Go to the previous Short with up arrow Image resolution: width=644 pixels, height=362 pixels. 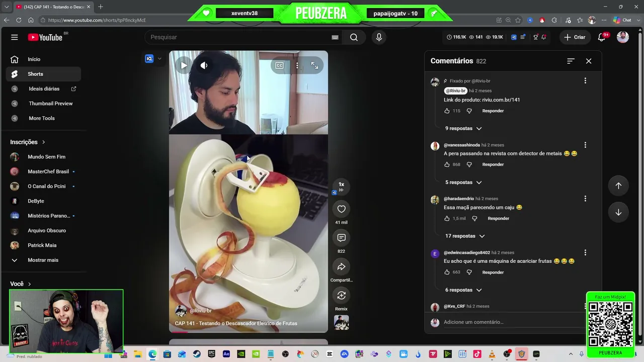pos(618,186)
